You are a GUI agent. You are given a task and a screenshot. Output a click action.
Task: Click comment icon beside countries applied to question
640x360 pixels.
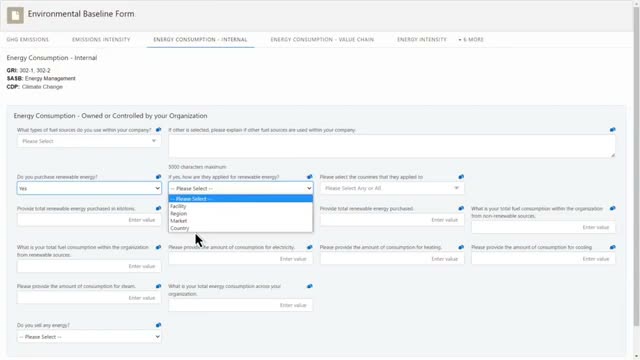(461, 177)
